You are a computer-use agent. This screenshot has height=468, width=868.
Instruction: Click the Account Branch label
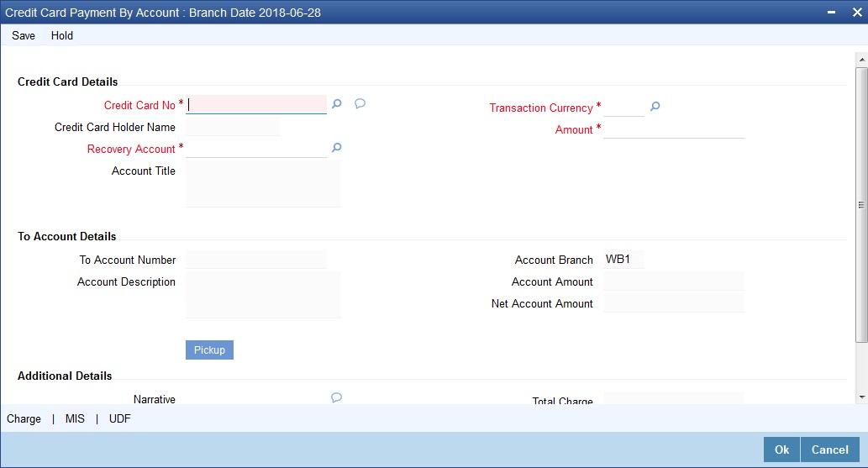554,260
